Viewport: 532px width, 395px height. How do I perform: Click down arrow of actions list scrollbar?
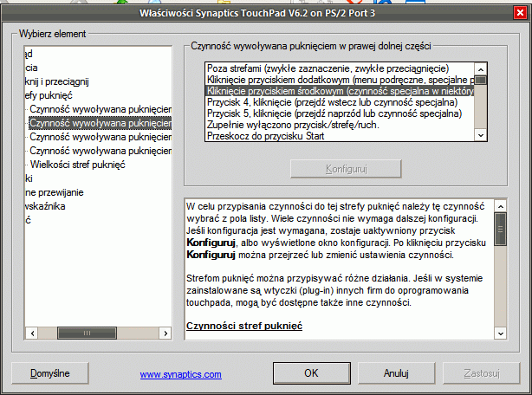coord(480,135)
